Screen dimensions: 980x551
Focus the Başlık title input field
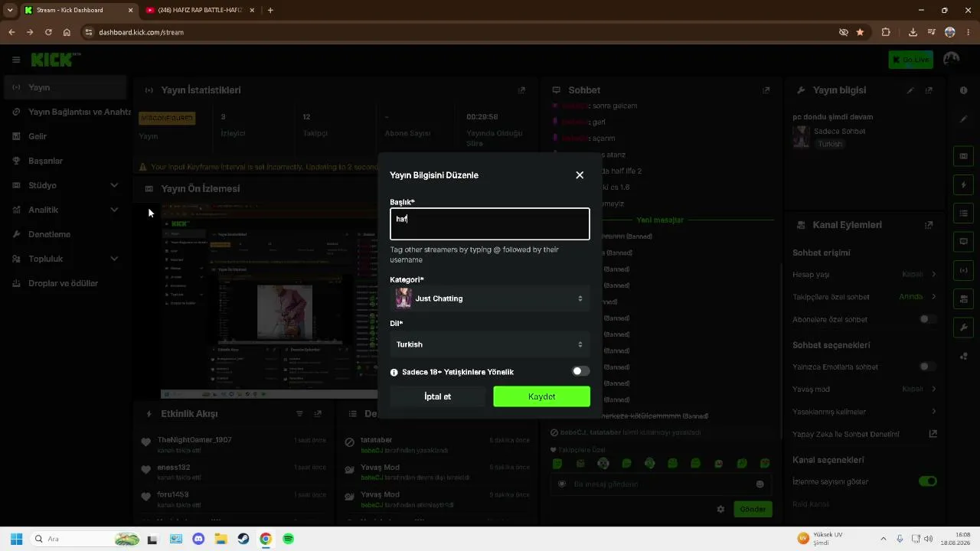490,223
